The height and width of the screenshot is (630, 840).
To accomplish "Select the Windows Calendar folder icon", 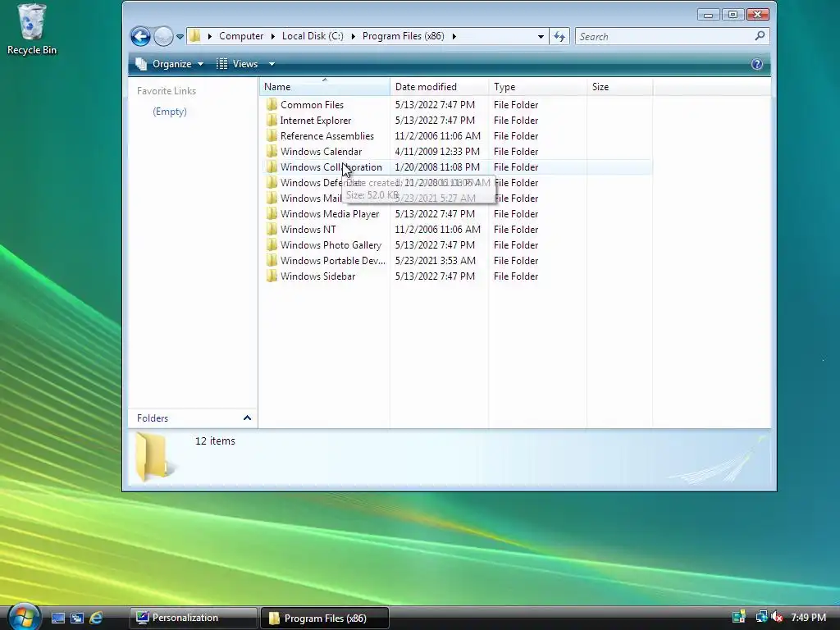I will 272,151.
